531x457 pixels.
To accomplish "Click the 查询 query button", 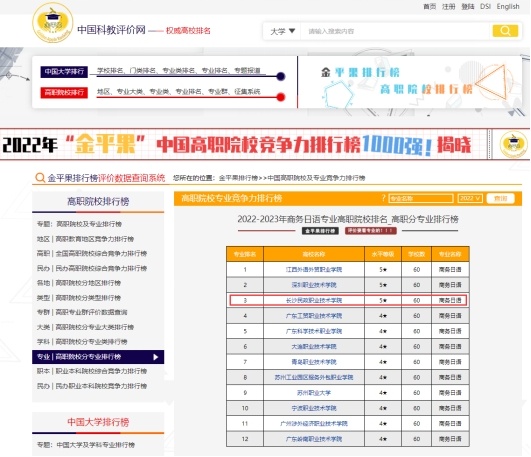I will (x=500, y=198).
